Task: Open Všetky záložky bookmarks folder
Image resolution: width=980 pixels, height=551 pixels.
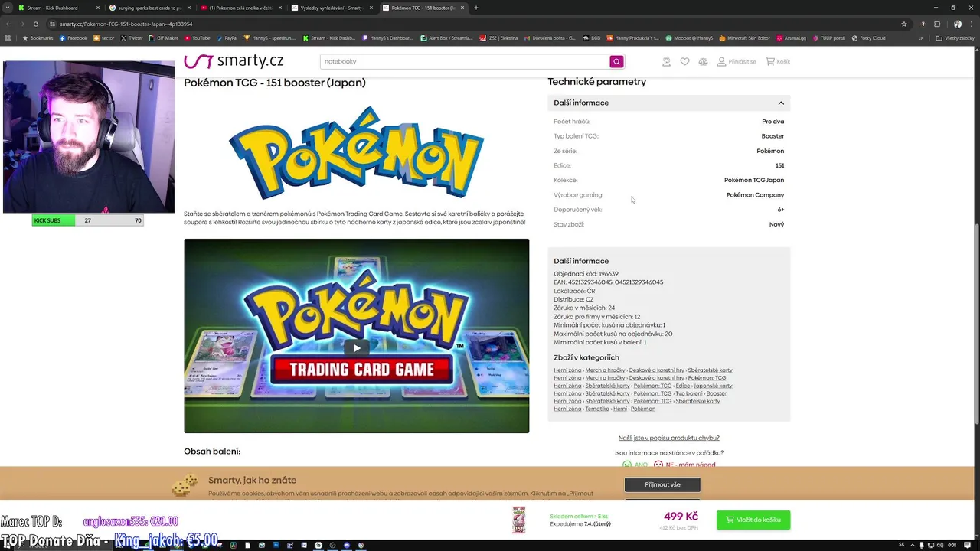Action: point(956,37)
